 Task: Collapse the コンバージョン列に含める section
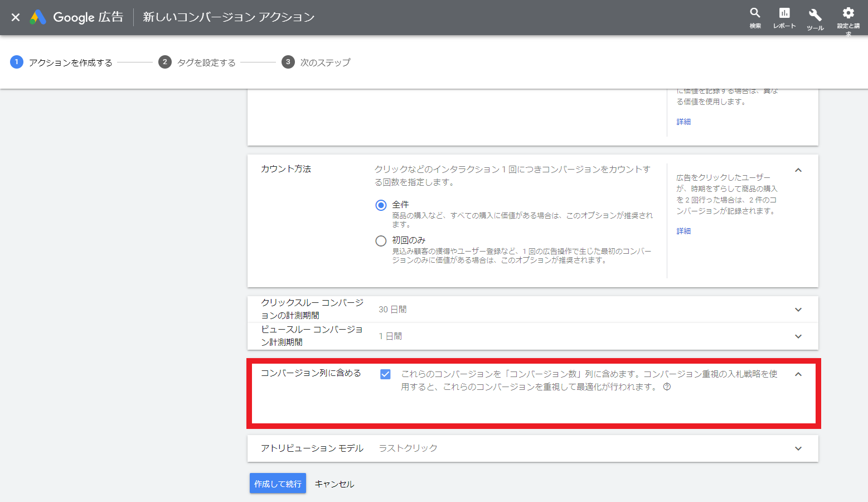(x=798, y=374)
